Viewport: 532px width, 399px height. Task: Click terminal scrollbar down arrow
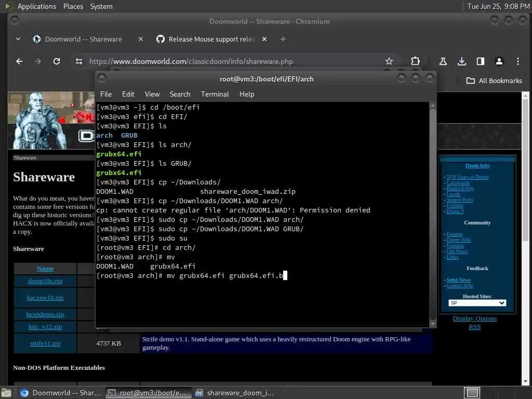coord(433,324)
